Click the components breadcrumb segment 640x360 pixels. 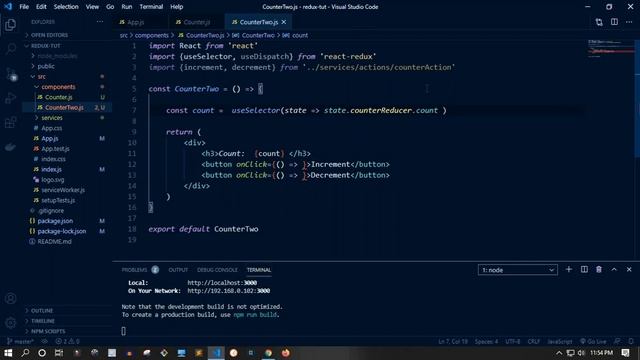coord(151,36)
